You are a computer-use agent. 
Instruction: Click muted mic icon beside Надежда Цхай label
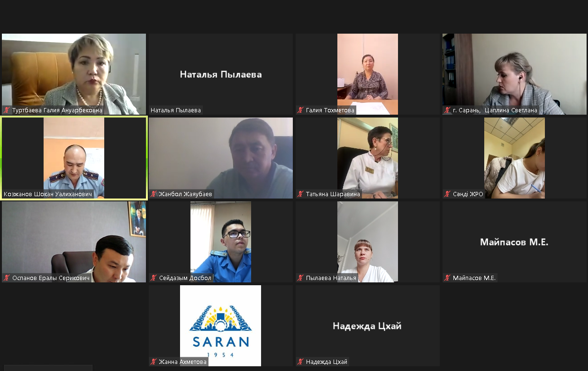pos(300,362)
